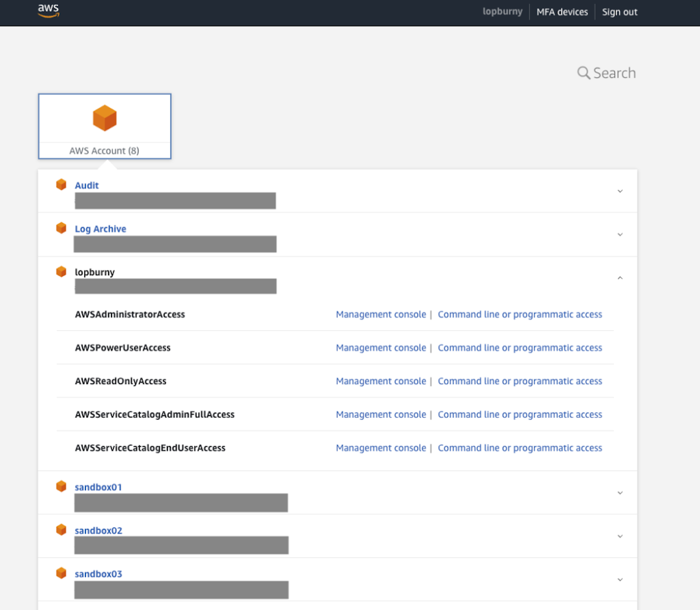This screenshot has height=610, width=700.
Task: Click the AWS logo in top bar
Action: [x=49, y=9]
